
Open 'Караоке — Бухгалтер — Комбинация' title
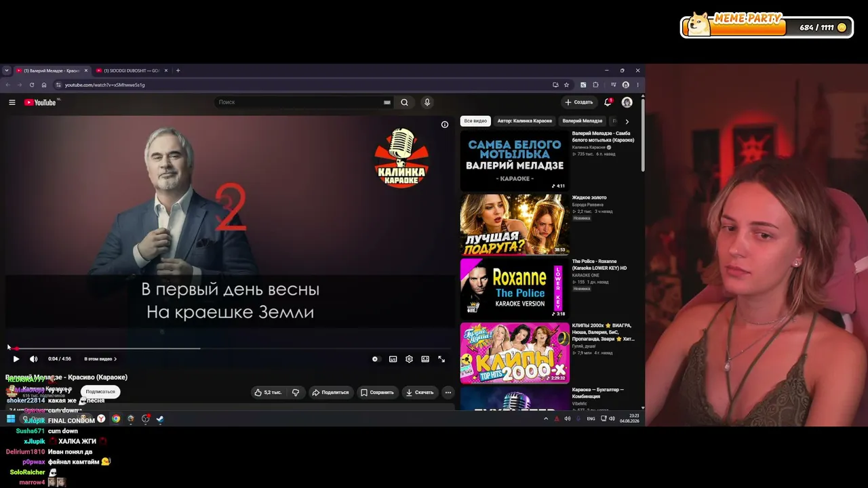pyautogui.click(x=598, y=392)
